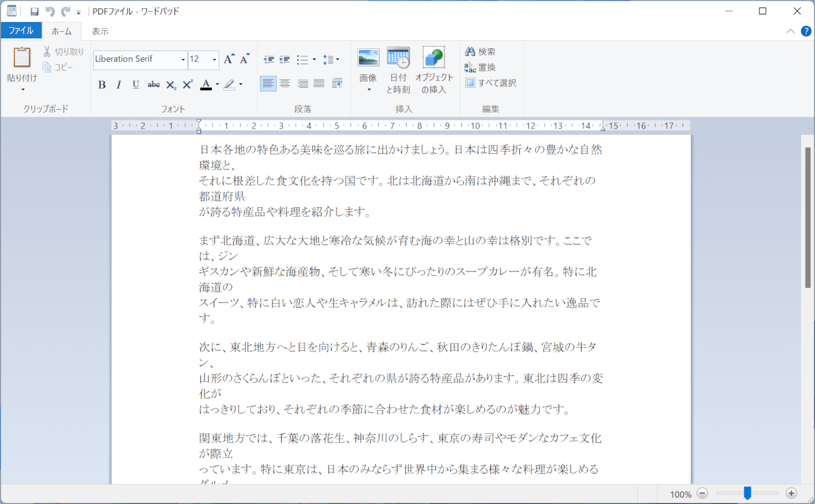The width and height of the screenshot is (815, 504).
Task: Click the bullet list icon
Action: click(302, 60)
